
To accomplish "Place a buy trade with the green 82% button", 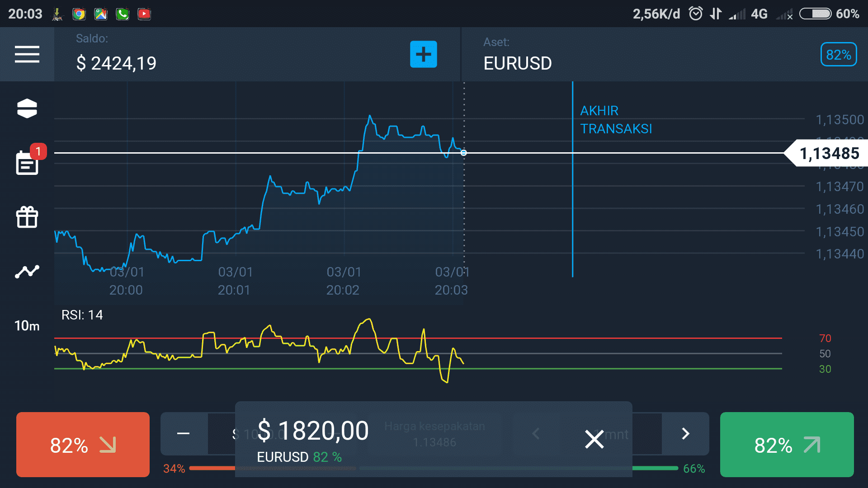I will [x=786, y=445].
